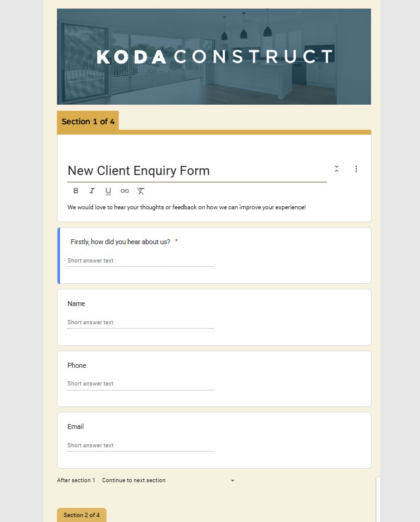This screenshot has width=420, height=522.
Task: Clear formatting with the remove-formatting icon
Action: (x=140, y=191)
